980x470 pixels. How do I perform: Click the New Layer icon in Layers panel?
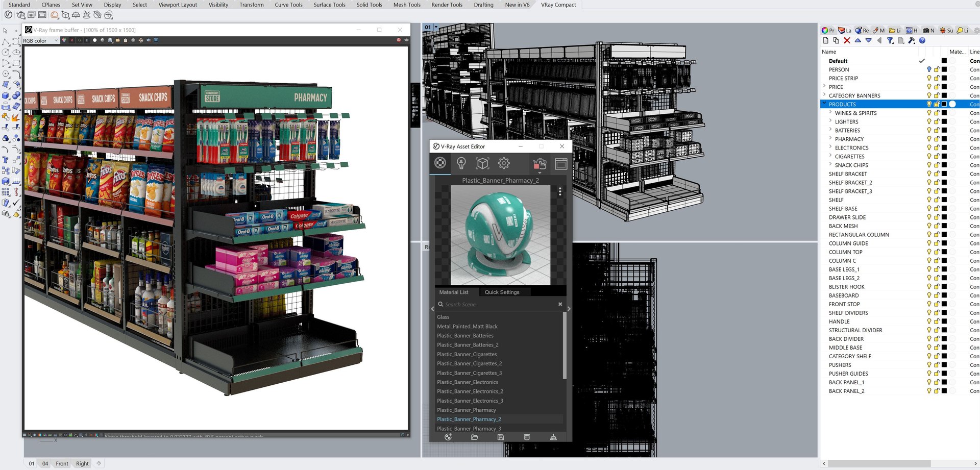826,40
